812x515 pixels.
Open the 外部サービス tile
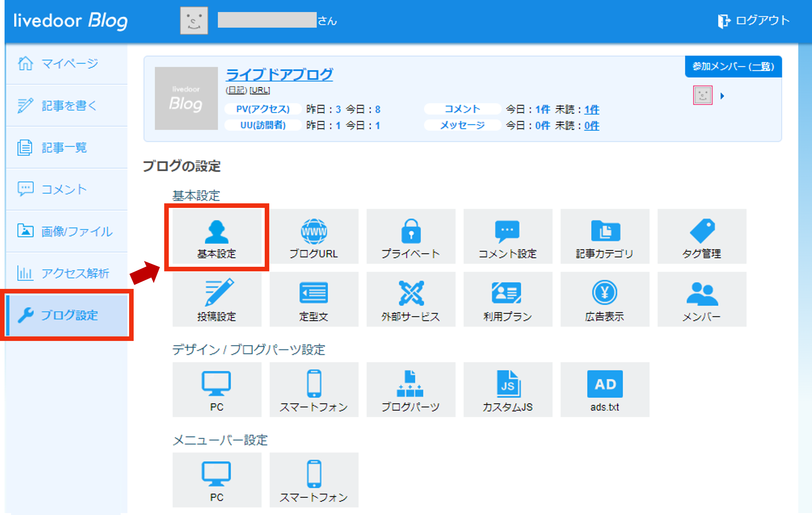point(411,300)
